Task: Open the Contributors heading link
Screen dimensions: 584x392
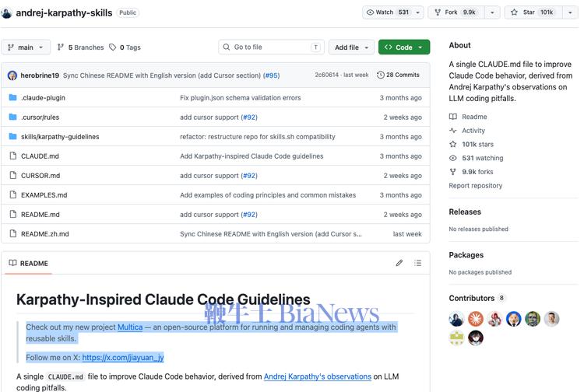Action: [472, 298]
